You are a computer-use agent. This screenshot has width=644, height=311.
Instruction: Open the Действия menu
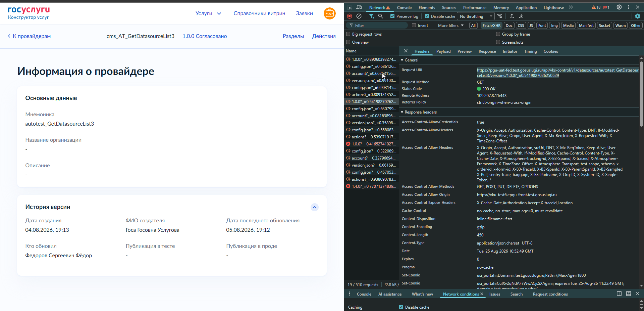[x=324, y=36]
